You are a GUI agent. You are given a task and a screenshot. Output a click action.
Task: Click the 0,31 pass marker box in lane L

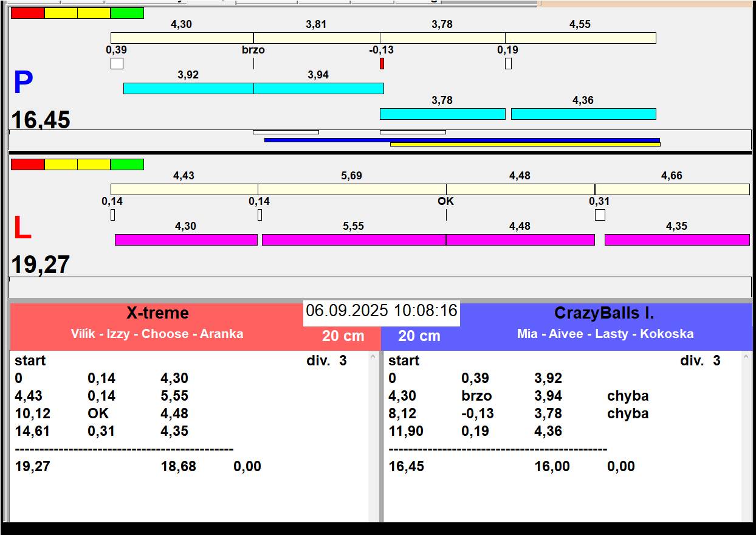point(600,215)
